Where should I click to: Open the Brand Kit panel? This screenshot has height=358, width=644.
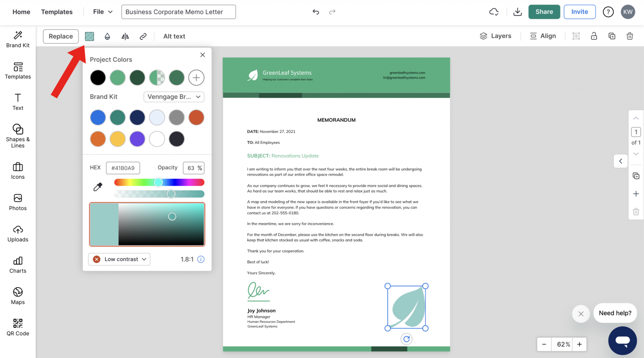pos(18,39)
